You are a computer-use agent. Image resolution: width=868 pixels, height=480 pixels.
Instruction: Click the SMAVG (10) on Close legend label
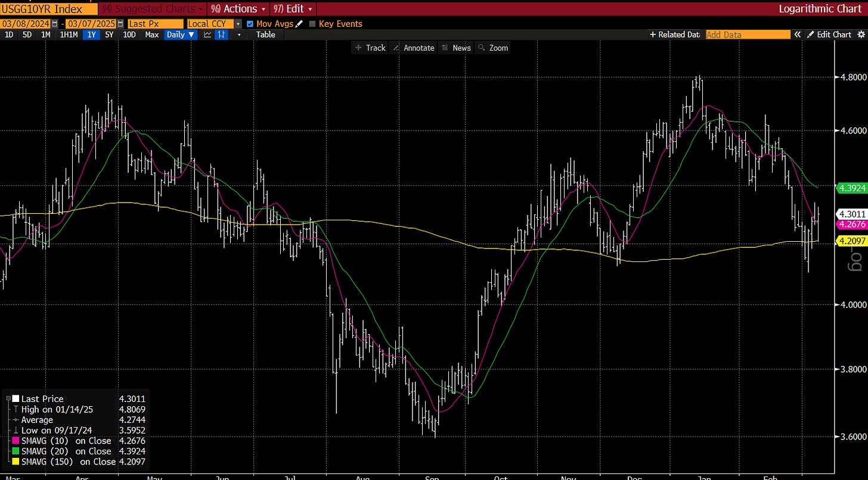pyautogui.click(x=66, y=441)
